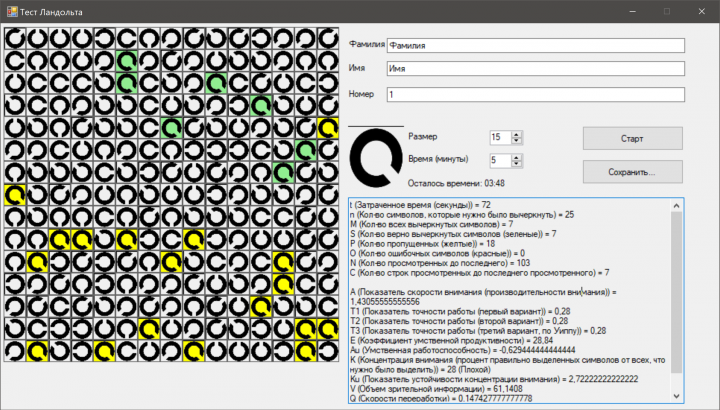Click the application icon in the title bar
This screenshot has width=720, height=410.
12,11
